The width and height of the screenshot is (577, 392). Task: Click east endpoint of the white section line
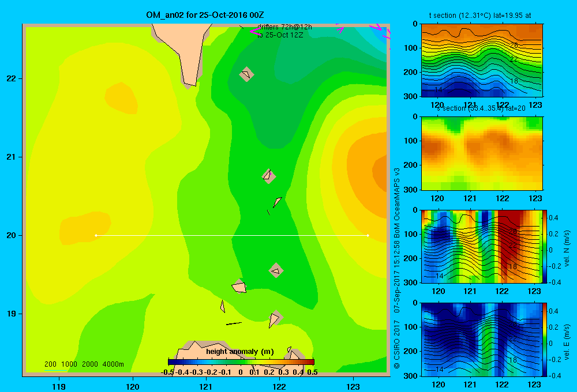[x=368, y=235]
